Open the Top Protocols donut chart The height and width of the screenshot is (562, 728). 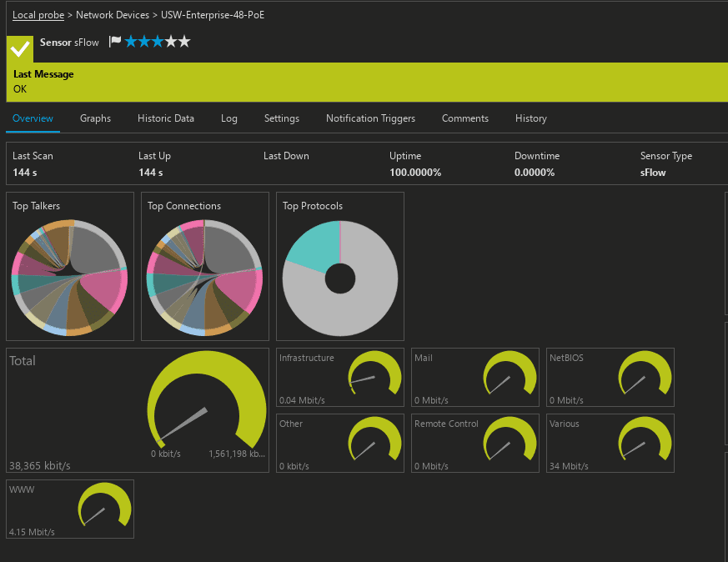point(339,278)
